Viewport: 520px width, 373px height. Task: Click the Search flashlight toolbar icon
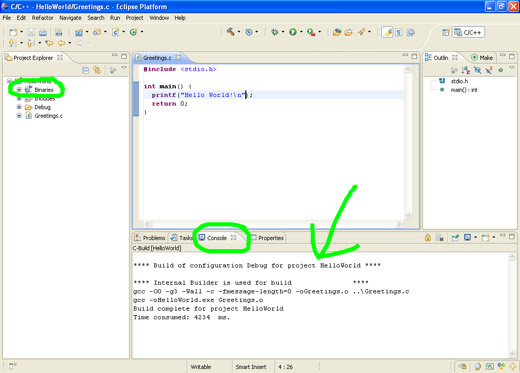[361, 32]
